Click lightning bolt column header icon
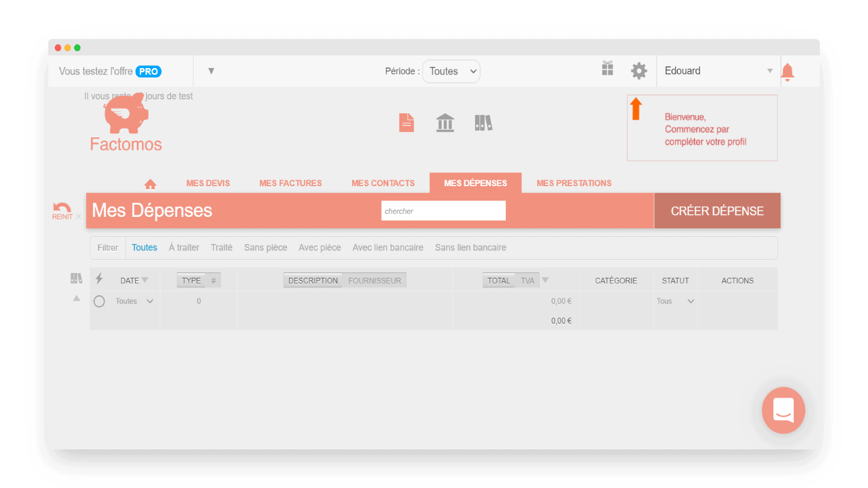868x488 pixels. pyautogui.click(x=99, y=279)
